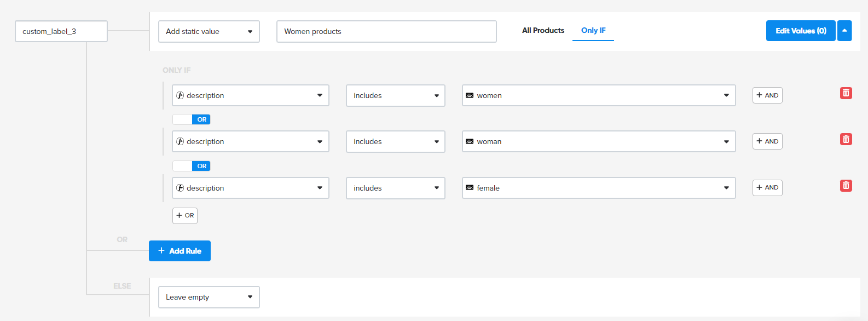Add another OR condition below 'female'
This screenshot has width=868, height=321.
[x=185, y=216]
